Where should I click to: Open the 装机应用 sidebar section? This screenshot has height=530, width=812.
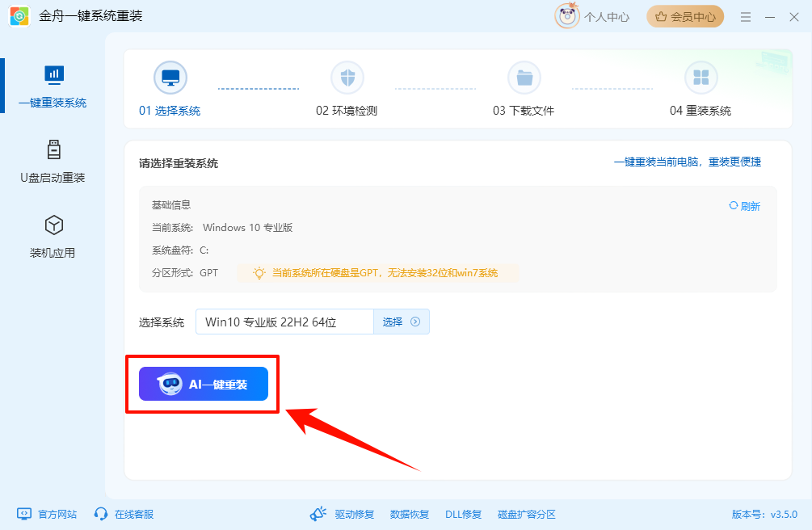tap(53, 234)
